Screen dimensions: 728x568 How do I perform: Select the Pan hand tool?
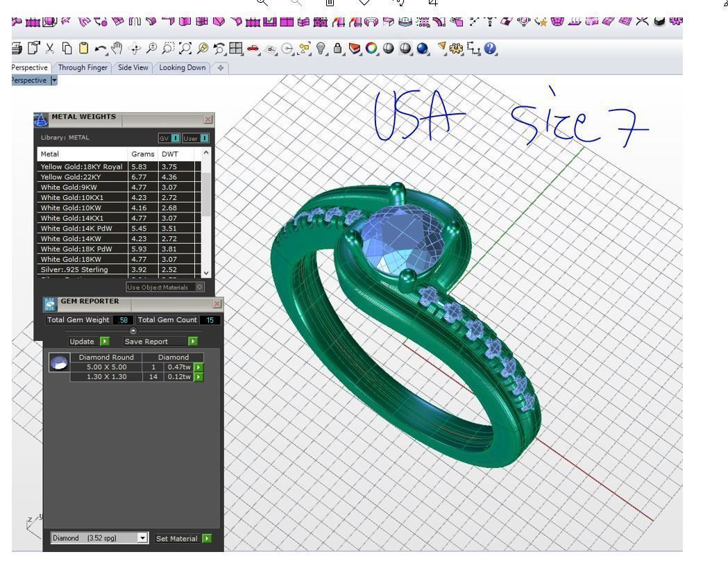pyautogui.click(x=117, y=48)
